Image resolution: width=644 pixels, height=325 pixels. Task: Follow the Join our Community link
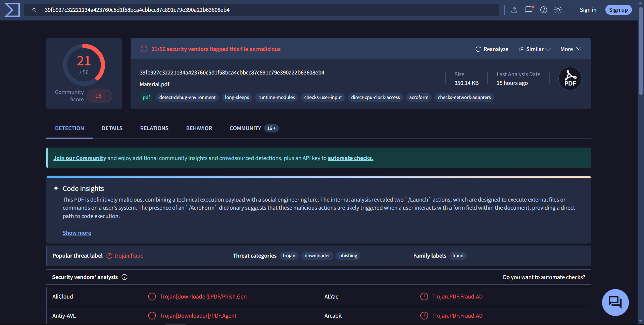tap(80, 158)
